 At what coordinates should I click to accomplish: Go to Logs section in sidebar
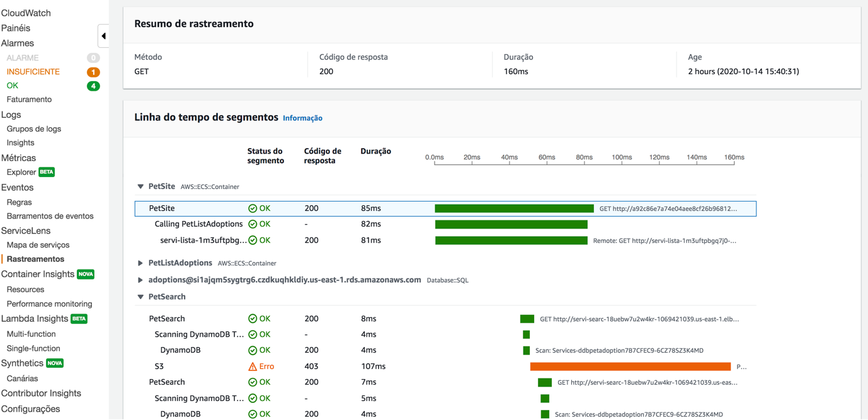[x=11, y=115]
